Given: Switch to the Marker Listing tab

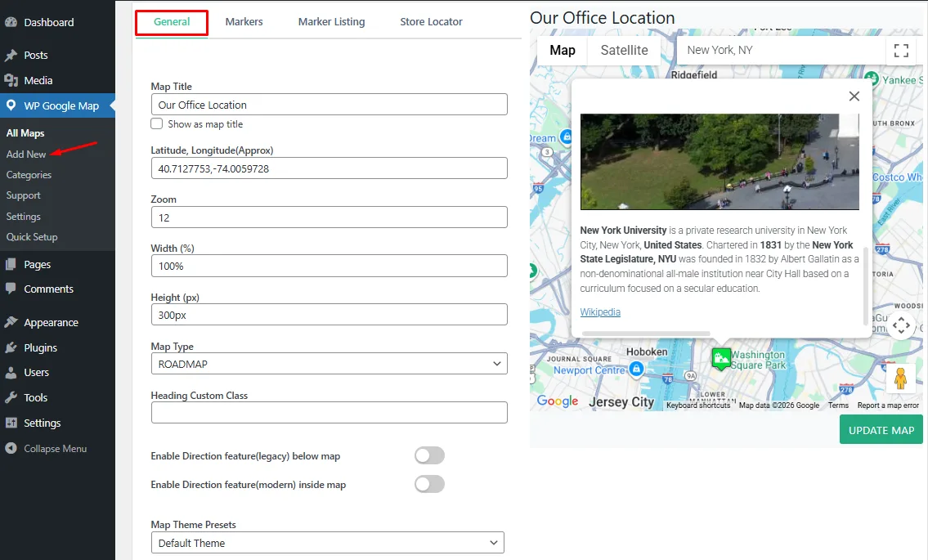Looking at the screenshot, I should pos(331,22).
